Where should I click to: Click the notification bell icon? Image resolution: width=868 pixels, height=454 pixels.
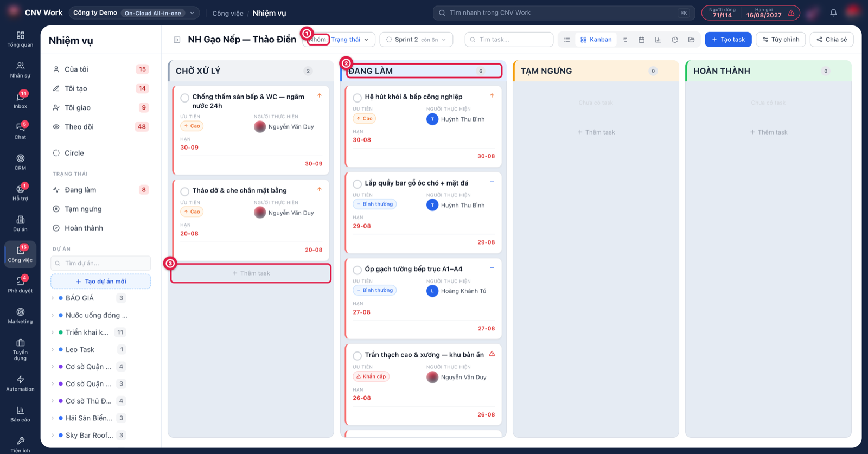coord(833,12)
